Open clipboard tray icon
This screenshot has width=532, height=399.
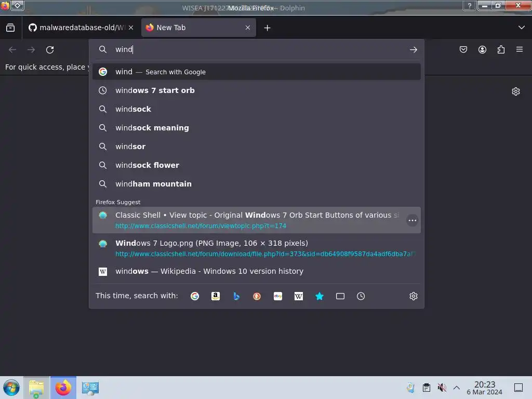click(x=427, y=388)
